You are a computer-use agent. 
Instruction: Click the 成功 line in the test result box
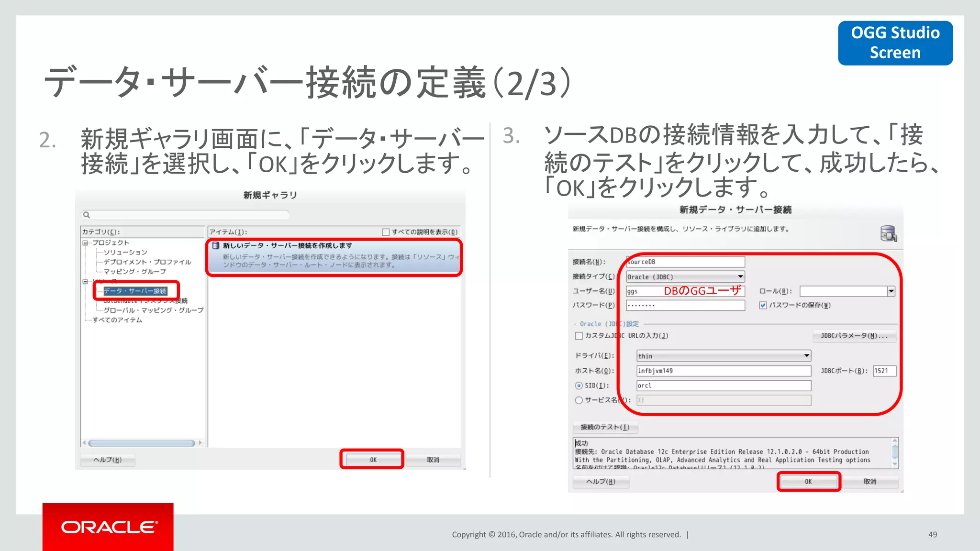581,443
